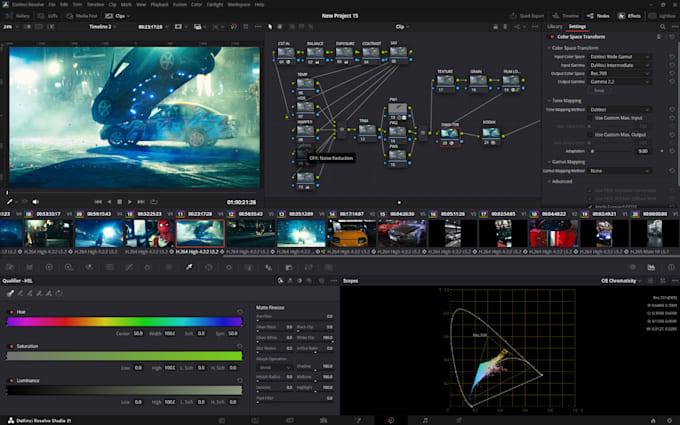Open node graph options ellipsis
This screenshot has width=680, height=425.
click(x=535, y=26)
